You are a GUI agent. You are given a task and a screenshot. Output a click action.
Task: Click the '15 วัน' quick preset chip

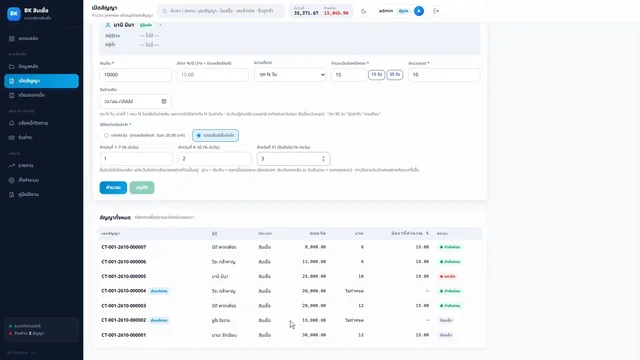376,75
